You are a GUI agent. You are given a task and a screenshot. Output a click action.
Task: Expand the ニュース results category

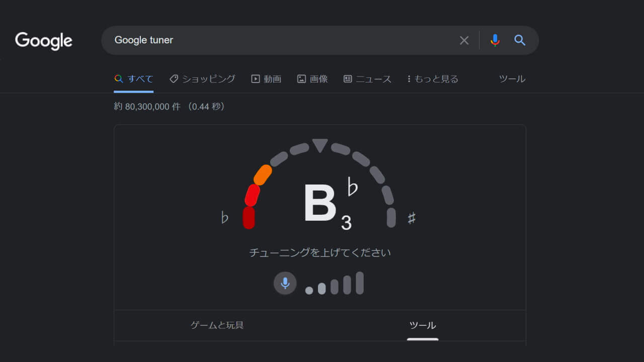click(x=367, y=78)
